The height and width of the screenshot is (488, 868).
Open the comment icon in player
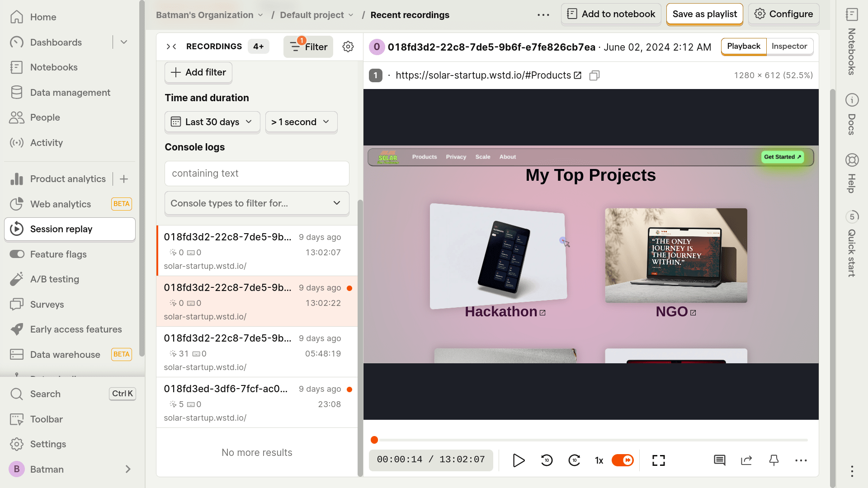pyautogui.click(x=719, y=460)
